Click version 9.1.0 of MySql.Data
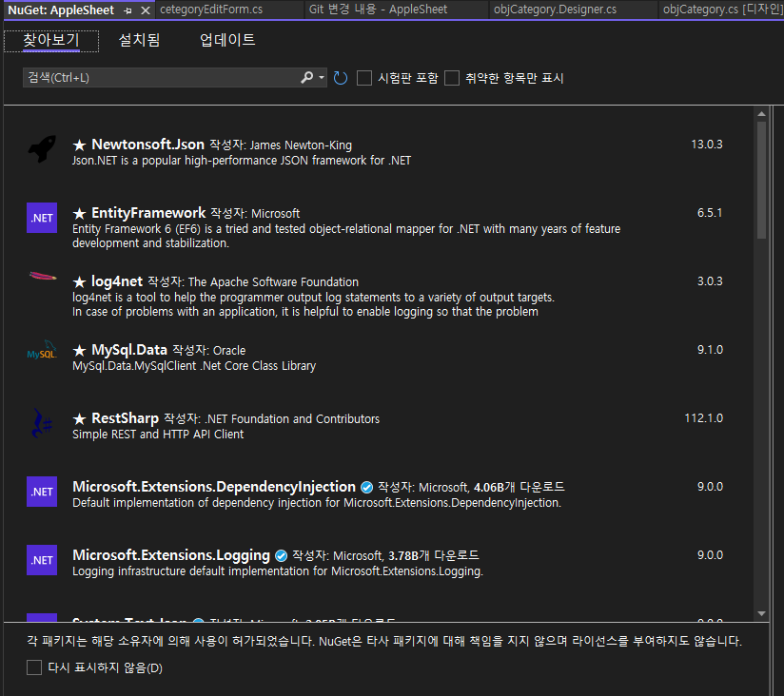 coord(710,350)
